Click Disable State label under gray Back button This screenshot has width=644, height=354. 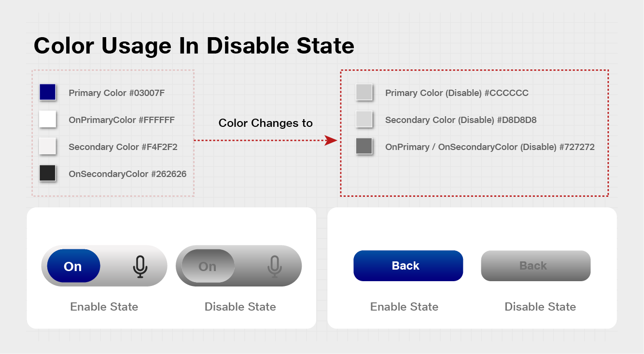point(540,307)
